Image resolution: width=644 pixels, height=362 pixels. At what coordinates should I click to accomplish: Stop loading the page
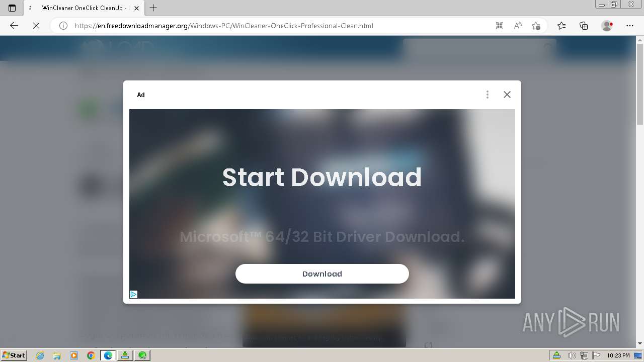36,26
